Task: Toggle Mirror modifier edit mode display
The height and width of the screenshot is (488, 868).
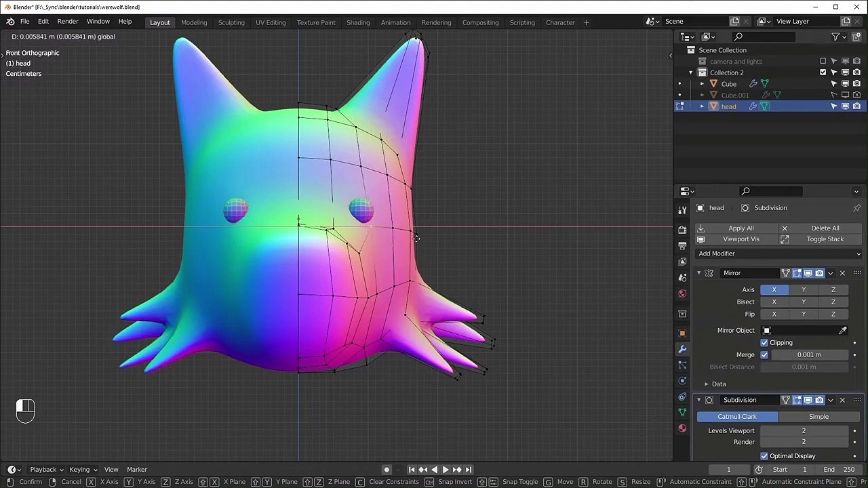Action: tap(797, 273)
